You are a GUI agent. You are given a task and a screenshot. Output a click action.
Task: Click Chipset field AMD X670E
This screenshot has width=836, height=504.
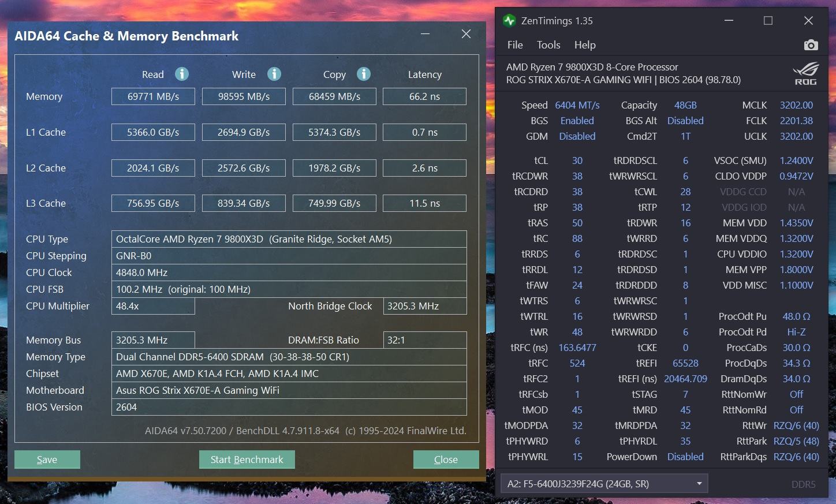point(289,374)
